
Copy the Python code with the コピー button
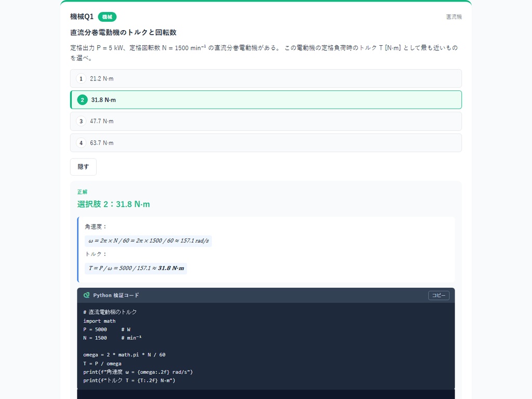438,295
